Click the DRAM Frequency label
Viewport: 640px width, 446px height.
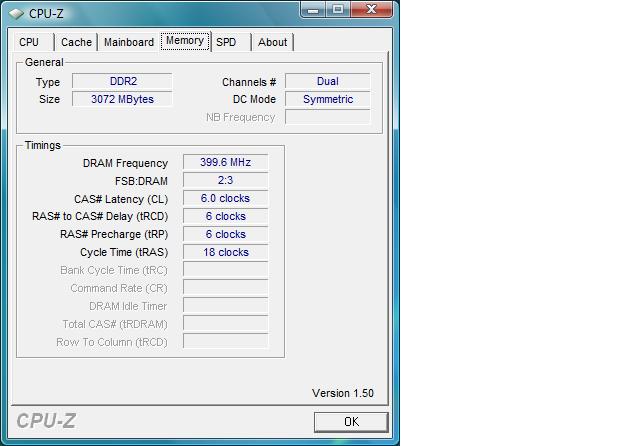[125, 163]
